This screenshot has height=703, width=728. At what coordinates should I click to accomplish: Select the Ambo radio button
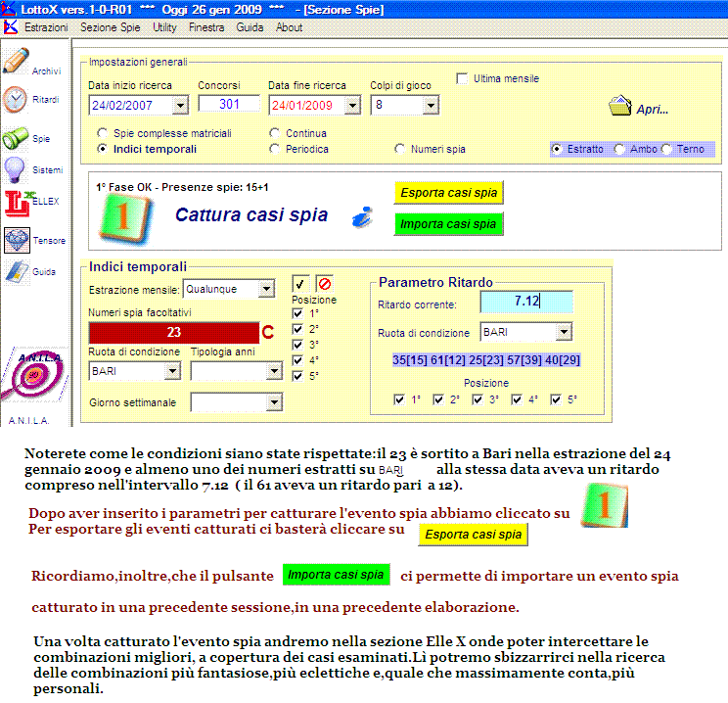coord(619,149)
